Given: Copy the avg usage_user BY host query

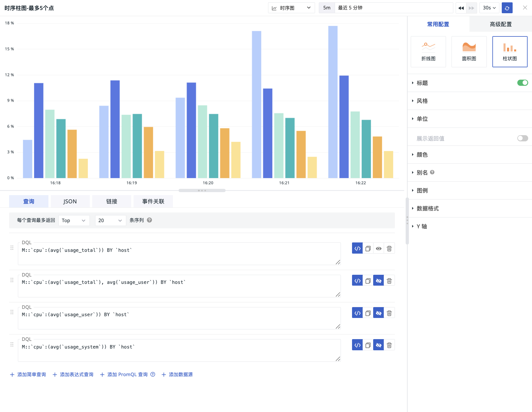Looking at the screenshot, I should [x=368, y=313].
